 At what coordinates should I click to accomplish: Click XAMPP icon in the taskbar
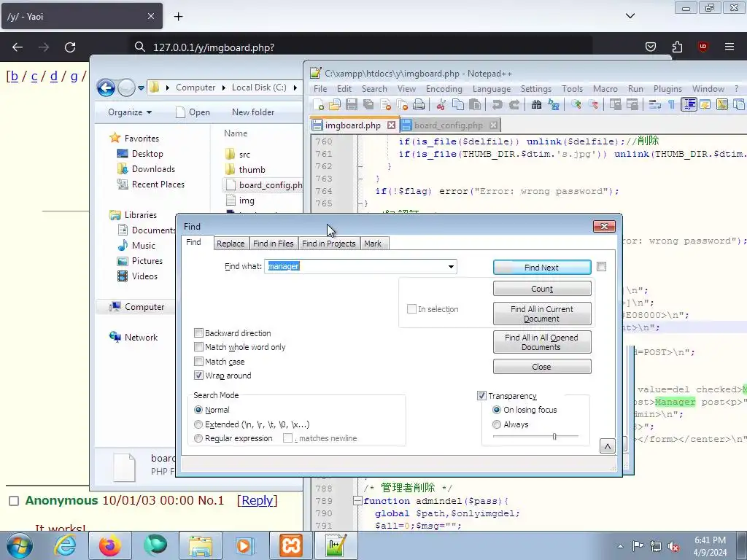[x=290, y=545]
